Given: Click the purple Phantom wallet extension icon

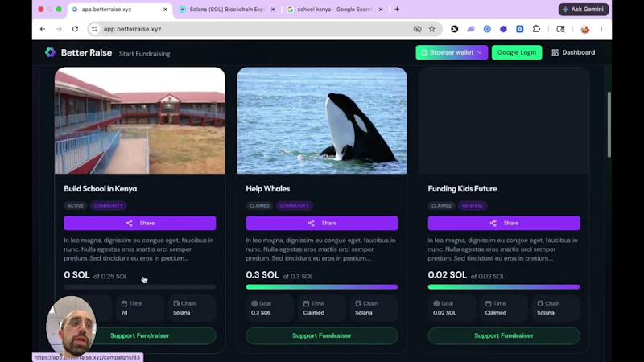Looking at the screenshot, I should coord(471,29).
